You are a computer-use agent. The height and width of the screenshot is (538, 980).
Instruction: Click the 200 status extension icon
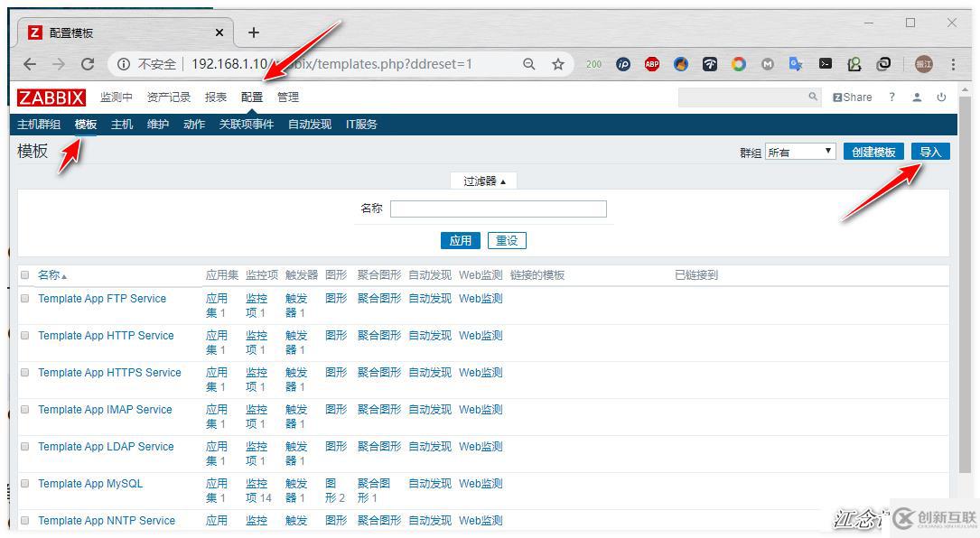tap(593, 64)
